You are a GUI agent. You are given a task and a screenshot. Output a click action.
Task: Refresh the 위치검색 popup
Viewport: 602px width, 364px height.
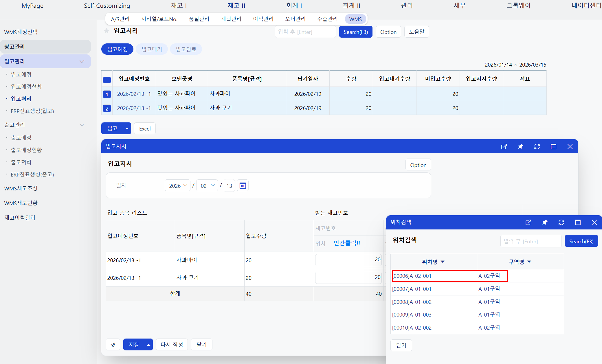(561, 222)
